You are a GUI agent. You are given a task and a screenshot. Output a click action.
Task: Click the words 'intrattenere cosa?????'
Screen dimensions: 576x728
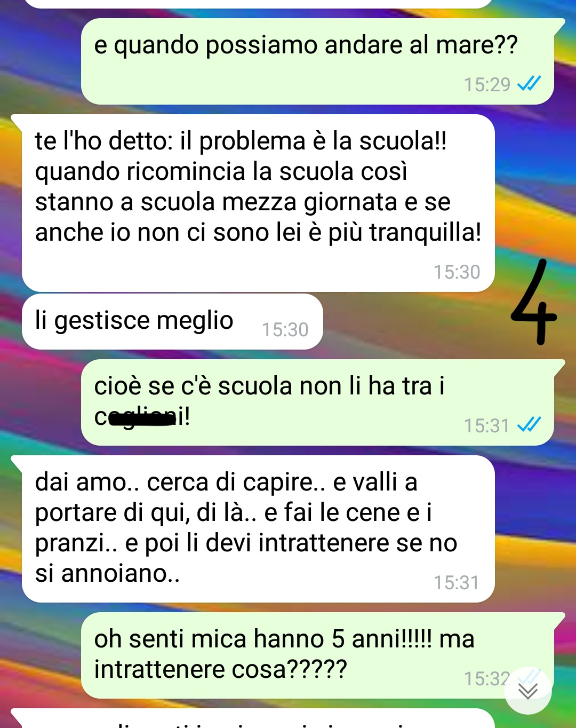pos(220,669)
